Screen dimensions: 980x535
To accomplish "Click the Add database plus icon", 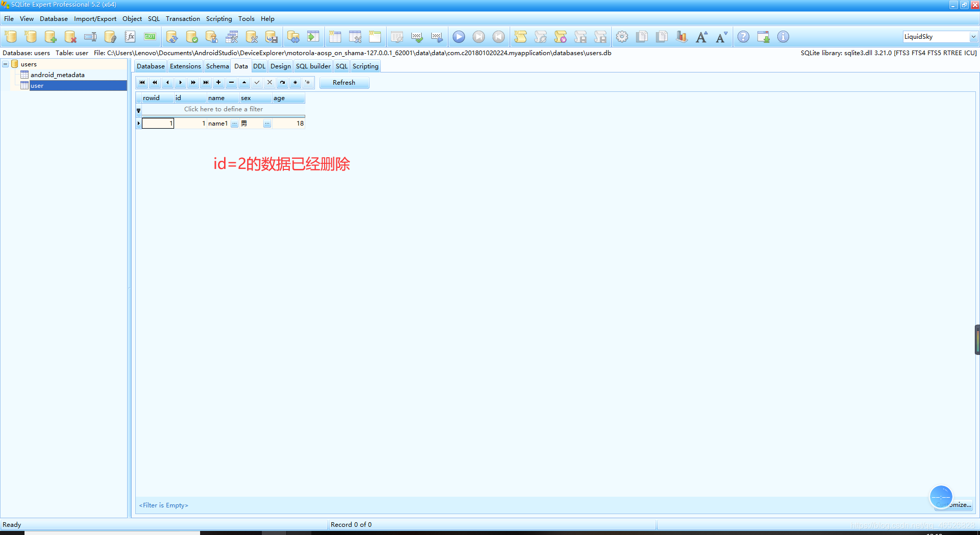I will tap(51, 37).
